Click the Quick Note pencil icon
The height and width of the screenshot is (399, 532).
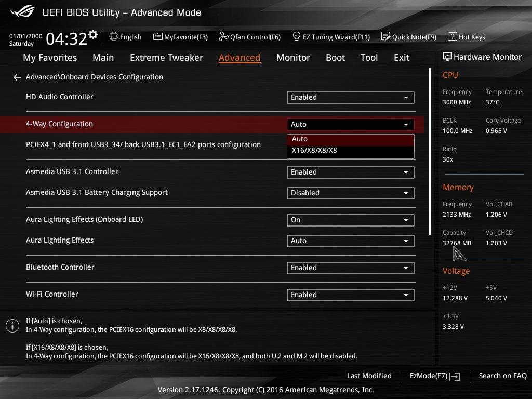[x=386, y=36]
